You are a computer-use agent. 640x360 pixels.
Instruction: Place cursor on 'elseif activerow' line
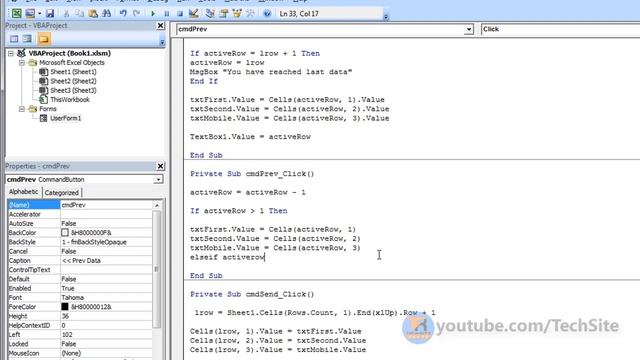227,257
